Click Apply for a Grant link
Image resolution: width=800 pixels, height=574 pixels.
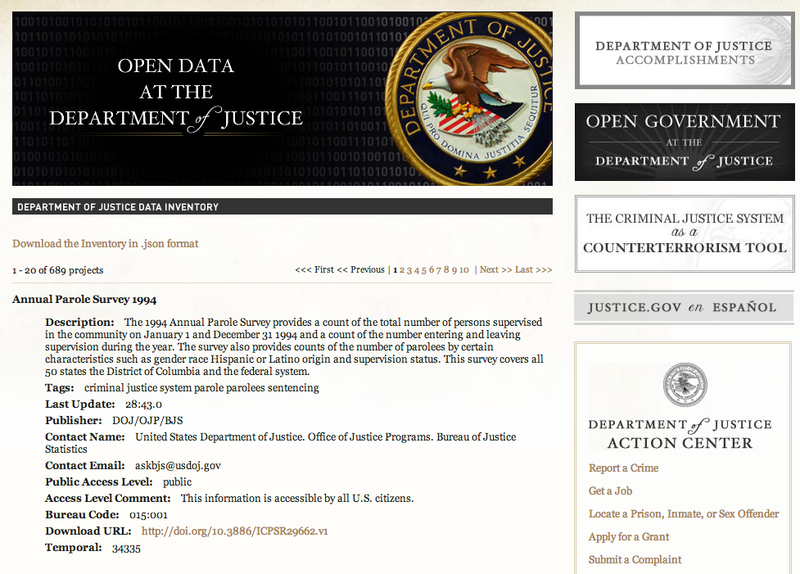pyautogui.click(x=629, y=537)
